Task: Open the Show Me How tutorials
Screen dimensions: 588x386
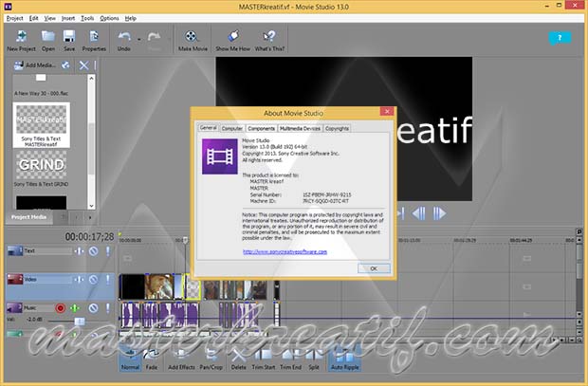Action: coord(232,41)
